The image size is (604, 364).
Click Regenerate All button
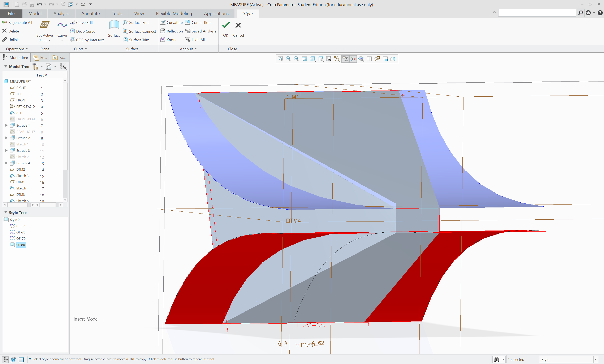(17, 23)
